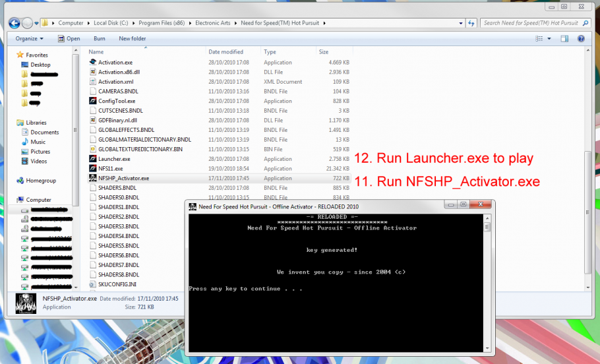Viewport: 600px width, 364px height.
Task: Select the NFS11.exe icon
Action: point(92,168)
